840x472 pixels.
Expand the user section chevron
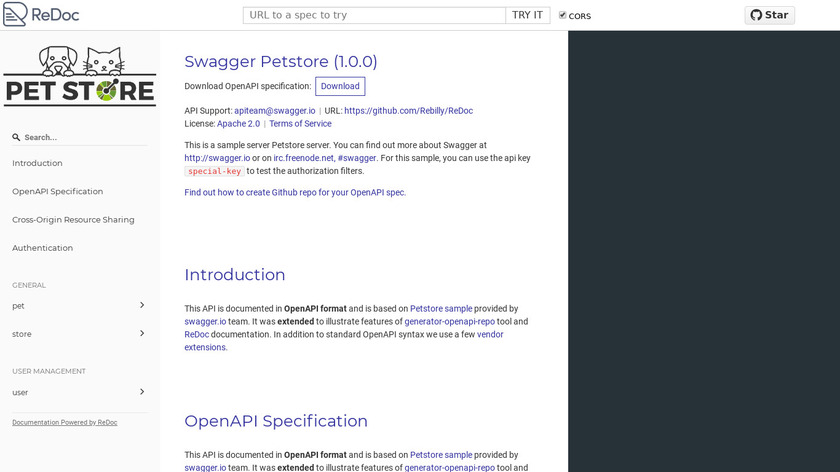click(x=142, y=391)
